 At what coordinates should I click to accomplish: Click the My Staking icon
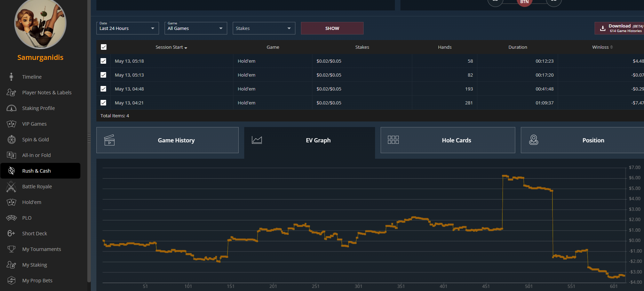11,265
